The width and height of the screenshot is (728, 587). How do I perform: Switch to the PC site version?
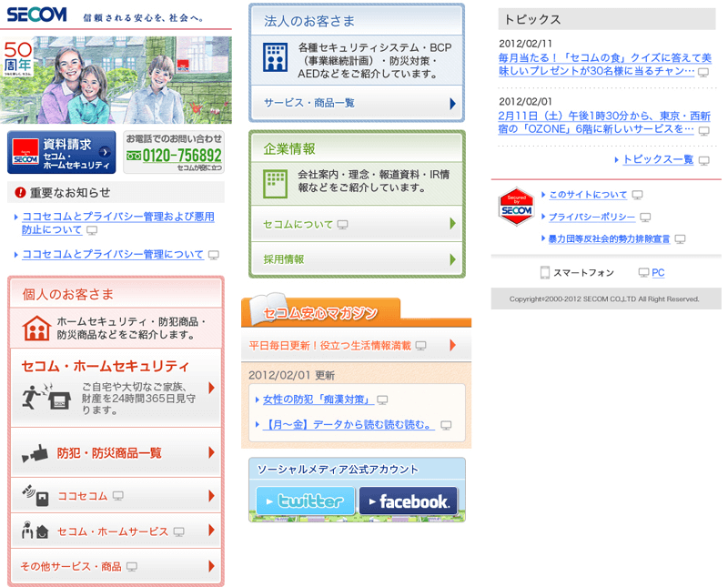657,272
